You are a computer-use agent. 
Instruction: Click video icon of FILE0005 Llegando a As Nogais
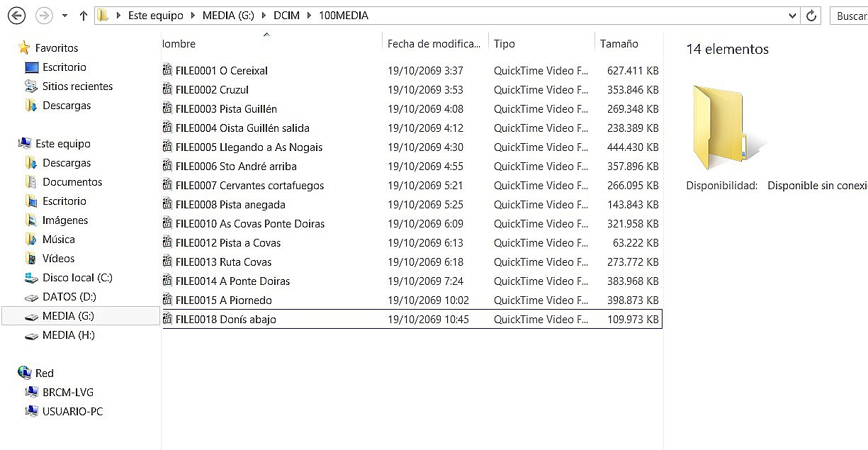pos(168,147)
